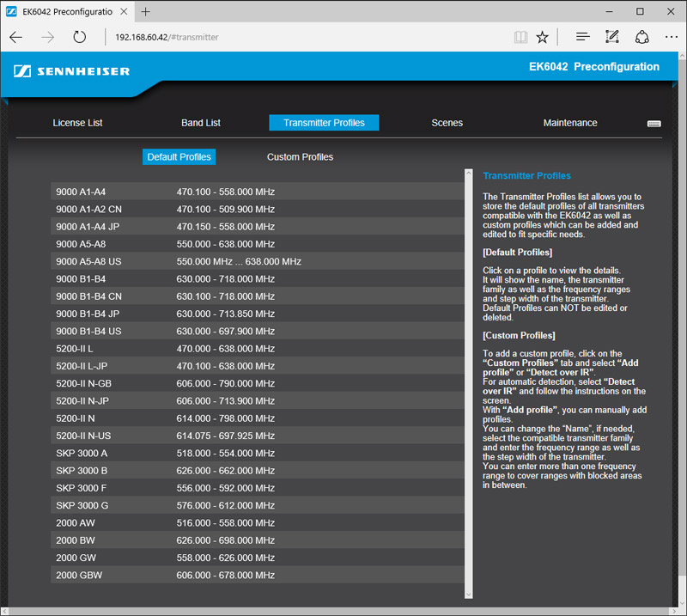Open the Hub panel icon
Image resolution: width=687 pixels, height=616 pixels.
tap(582, 37)
